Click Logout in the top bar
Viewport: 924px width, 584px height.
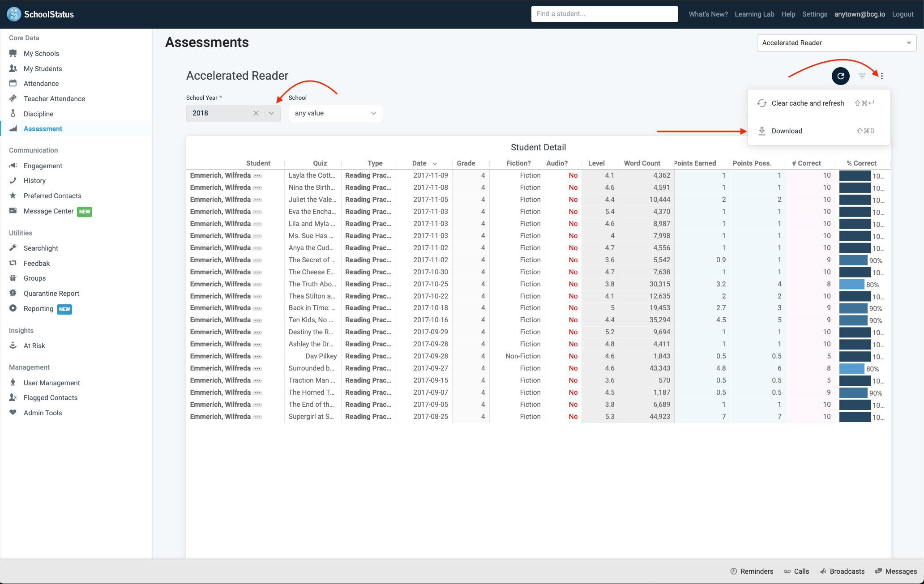[903, 14]
